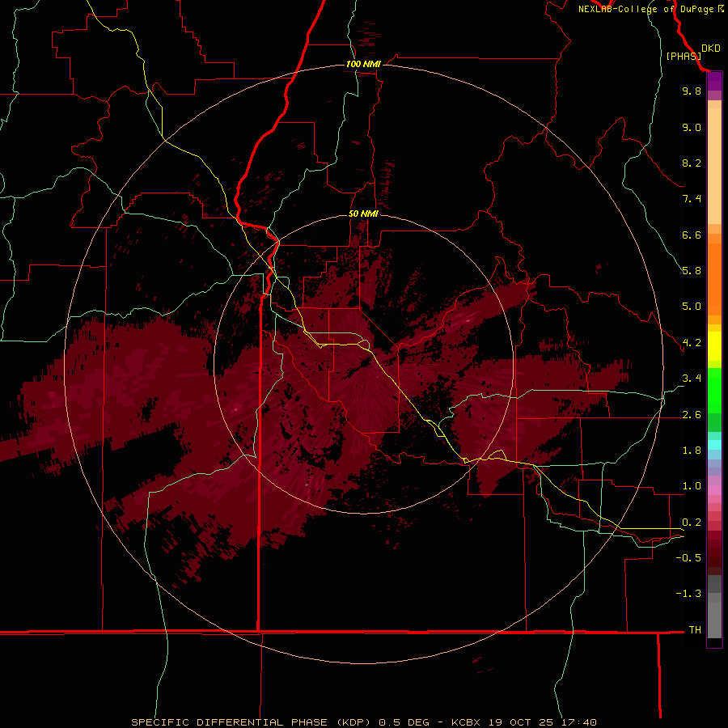Click the [PHAS] units label
This screenshot has width=728, height=728.
click(683, 56)
